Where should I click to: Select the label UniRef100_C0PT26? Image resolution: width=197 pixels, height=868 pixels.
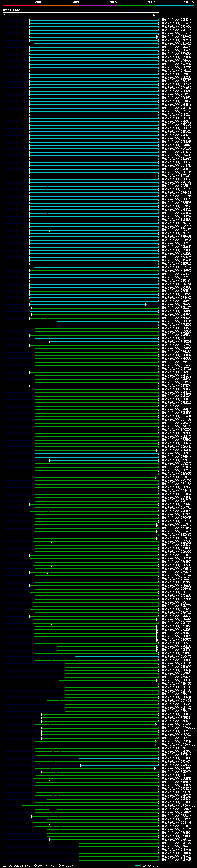coord(176,369)
